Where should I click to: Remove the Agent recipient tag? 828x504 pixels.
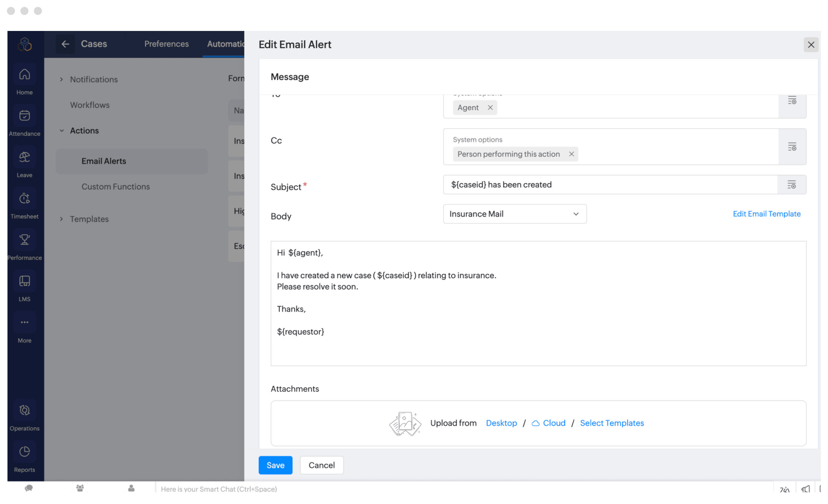click(490, 107)
